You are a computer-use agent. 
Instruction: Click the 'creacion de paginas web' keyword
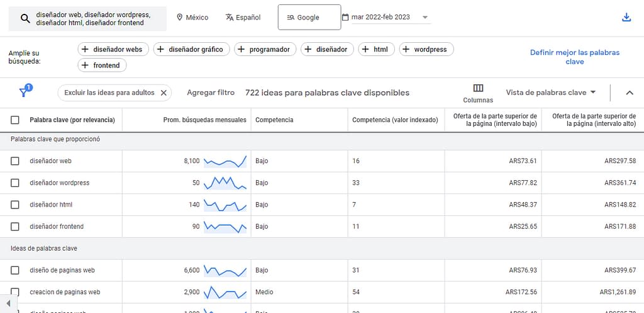65,292
